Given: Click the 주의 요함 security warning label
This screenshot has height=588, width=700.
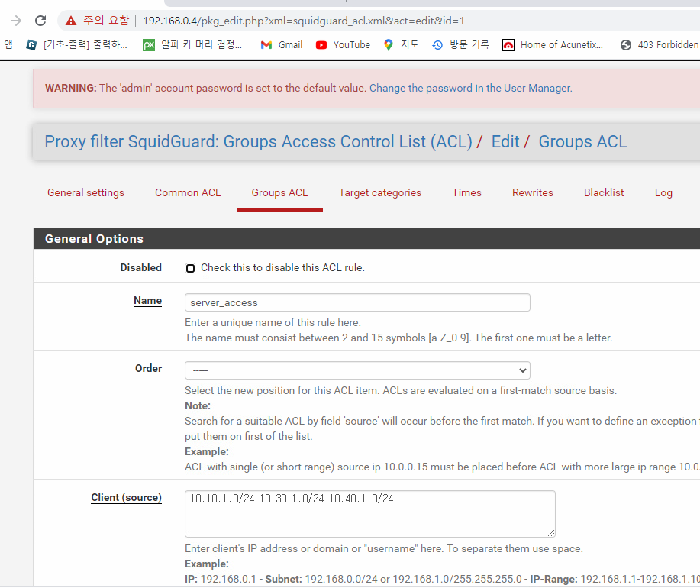Looking at the screenshot, I should [x=106, y=21].
